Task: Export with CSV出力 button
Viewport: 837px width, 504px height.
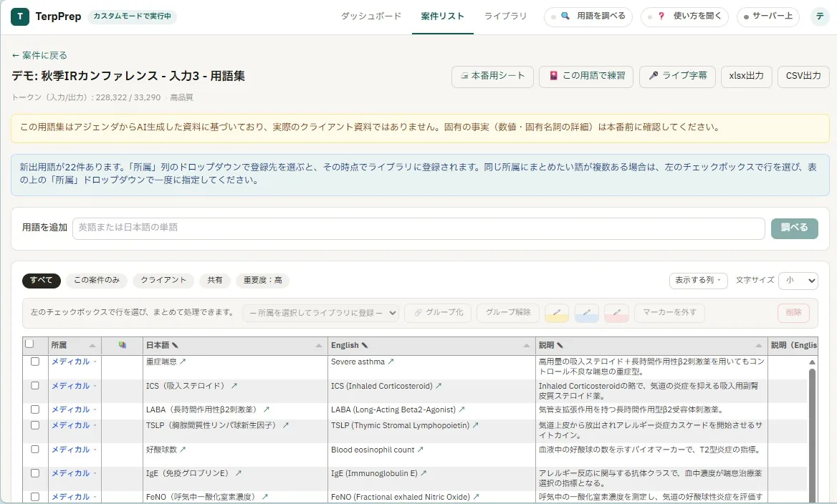Action: coord(803,76)
